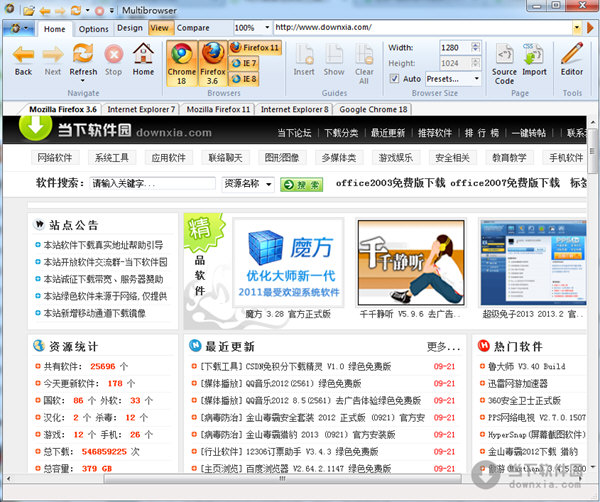The height and width of the screenshot is (502, 600).
Task: Switch to the Home ribbon tab
Action: 54,29
